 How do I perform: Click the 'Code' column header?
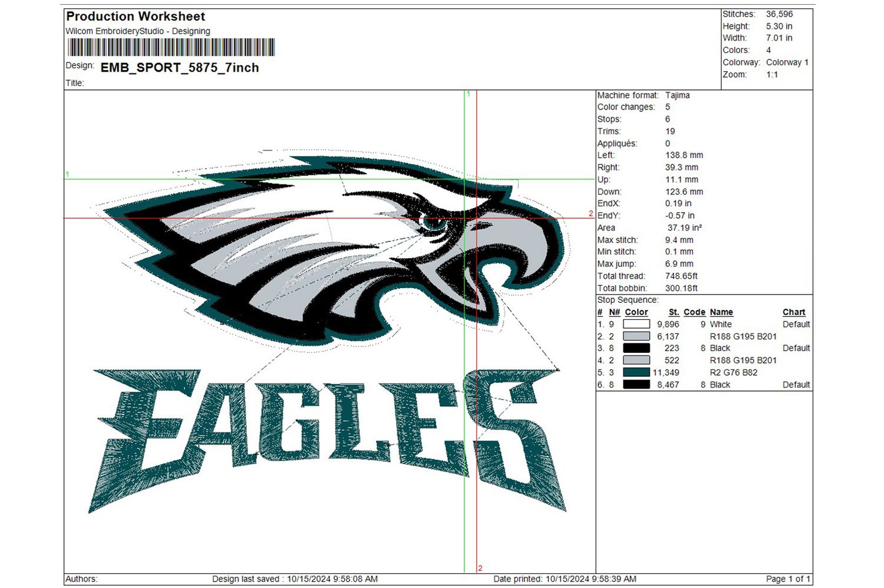tap(695, 312)
